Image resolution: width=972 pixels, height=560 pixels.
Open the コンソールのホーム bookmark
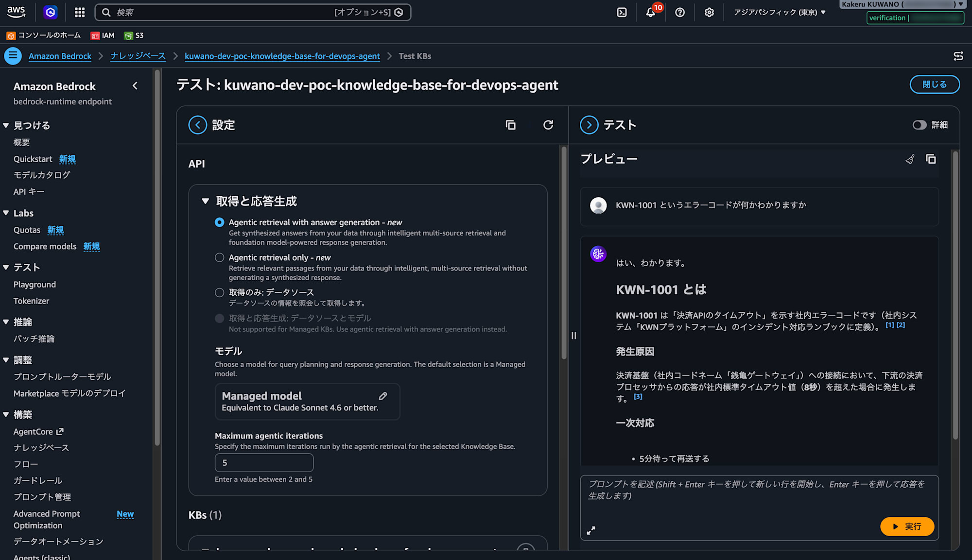point(44,35)
